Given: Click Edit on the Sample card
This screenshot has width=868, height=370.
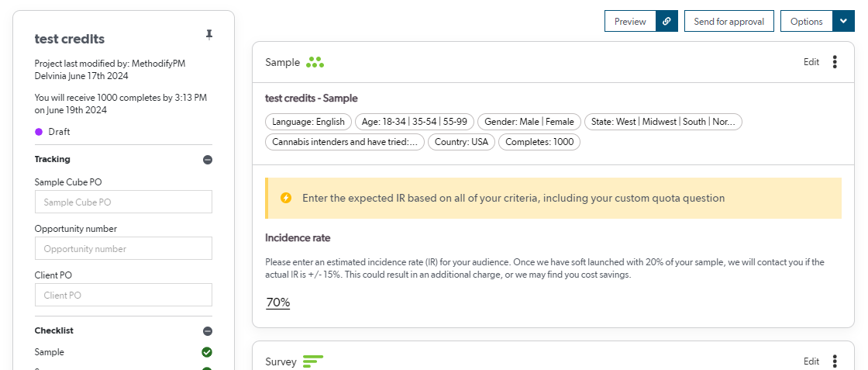Looking at the screenshot, I should click(811, 62).
